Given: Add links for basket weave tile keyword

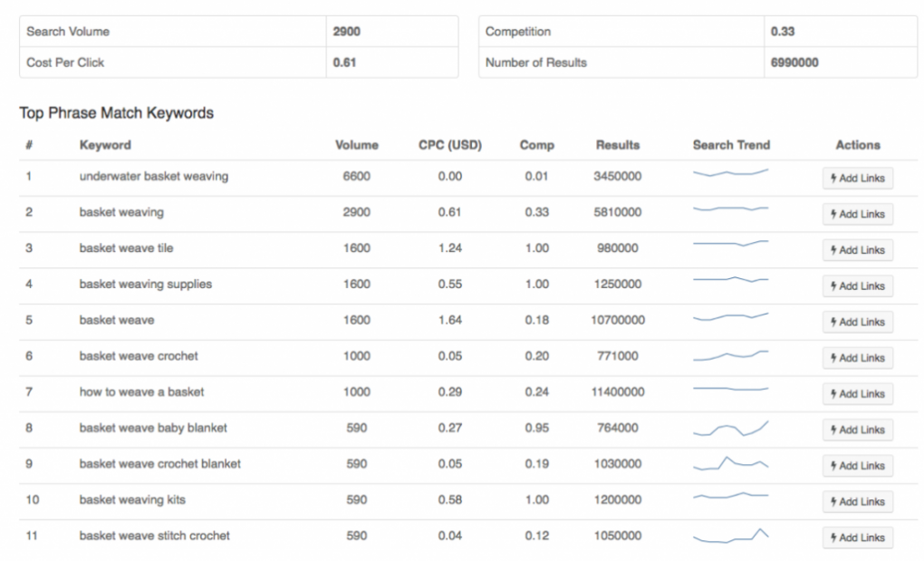Looking at the screenshot, I should (x=857, y=250).
